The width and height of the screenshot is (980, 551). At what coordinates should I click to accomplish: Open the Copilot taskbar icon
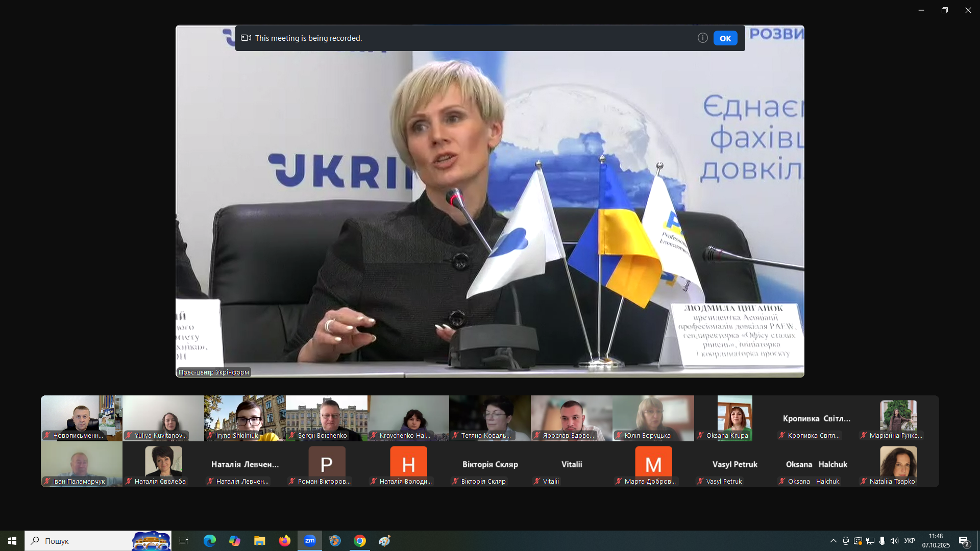tap(235, 541)
